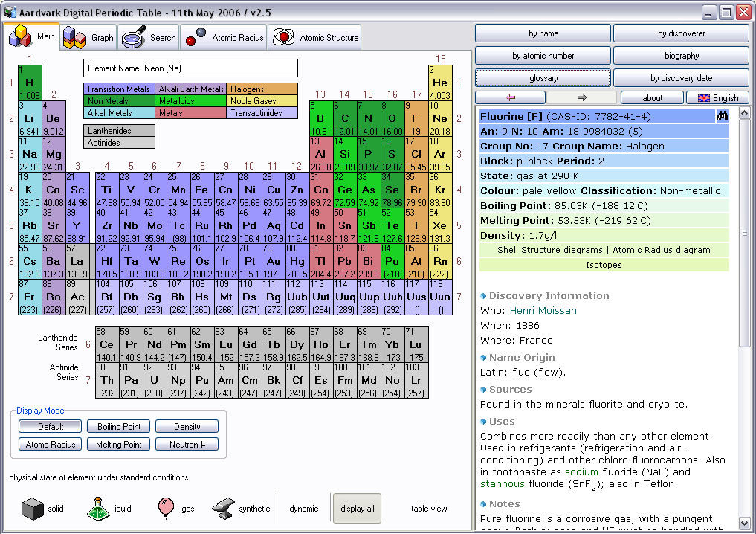Click the Sources section bullet icon

483,389
